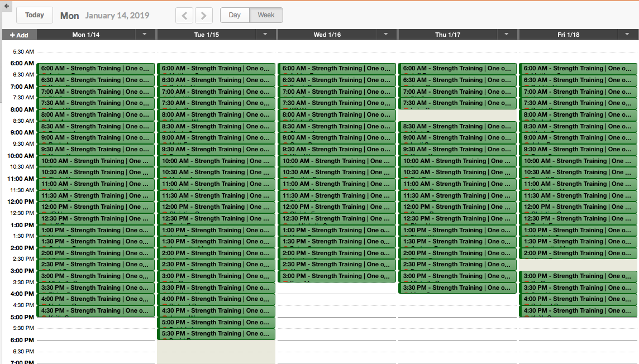This screenshot has height=364, width=639.
Task: Open the Thu 1/17 column dropdown arrow
Action: pos(507,35)
